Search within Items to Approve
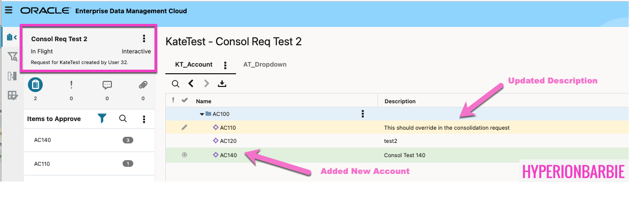 coord(123,118)
